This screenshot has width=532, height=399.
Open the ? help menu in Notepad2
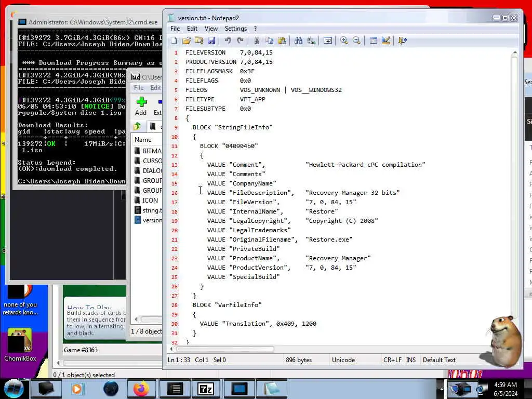(255, 29)
